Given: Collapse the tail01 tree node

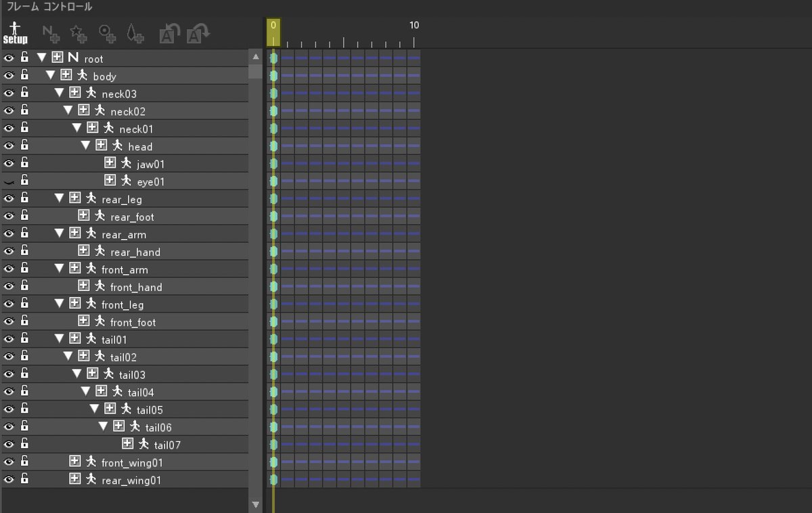Looking at the screenshot, I should click(x=60, y=339).
